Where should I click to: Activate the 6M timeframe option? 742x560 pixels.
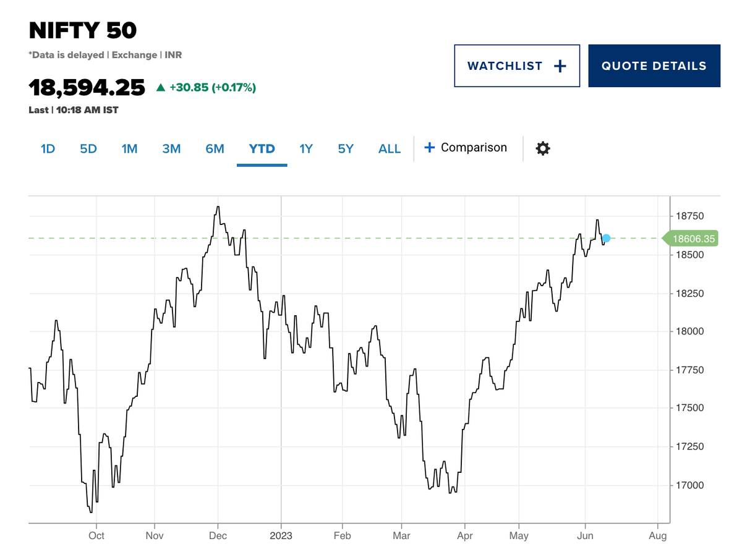point(215,148)
